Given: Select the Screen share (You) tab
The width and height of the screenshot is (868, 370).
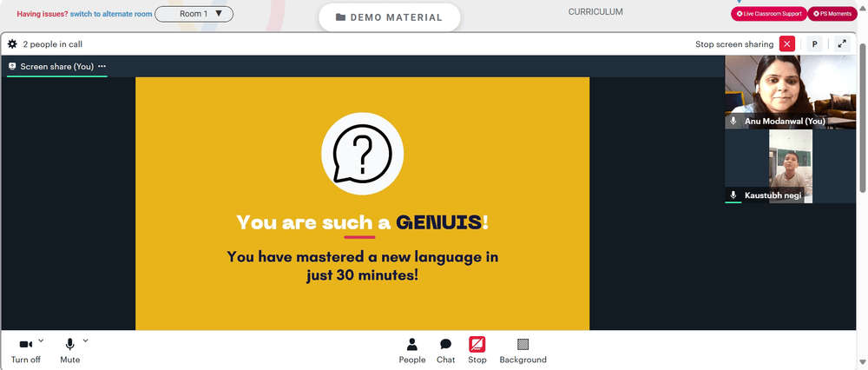Looking at the screenshot, I should 57,67.
